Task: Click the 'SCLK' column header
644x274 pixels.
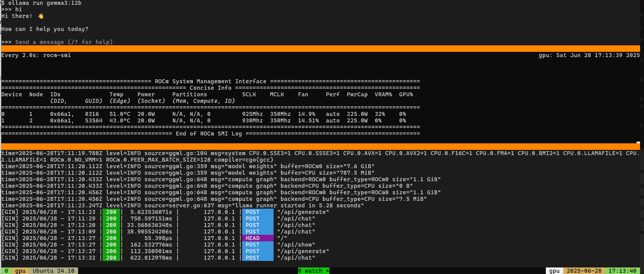Action: click(249, 95)
